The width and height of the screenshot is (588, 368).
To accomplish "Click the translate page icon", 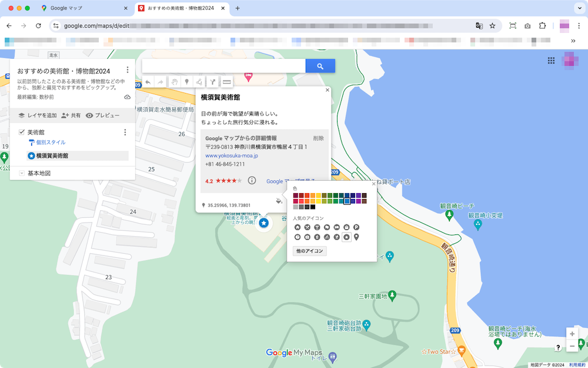I will click(479, 25).
